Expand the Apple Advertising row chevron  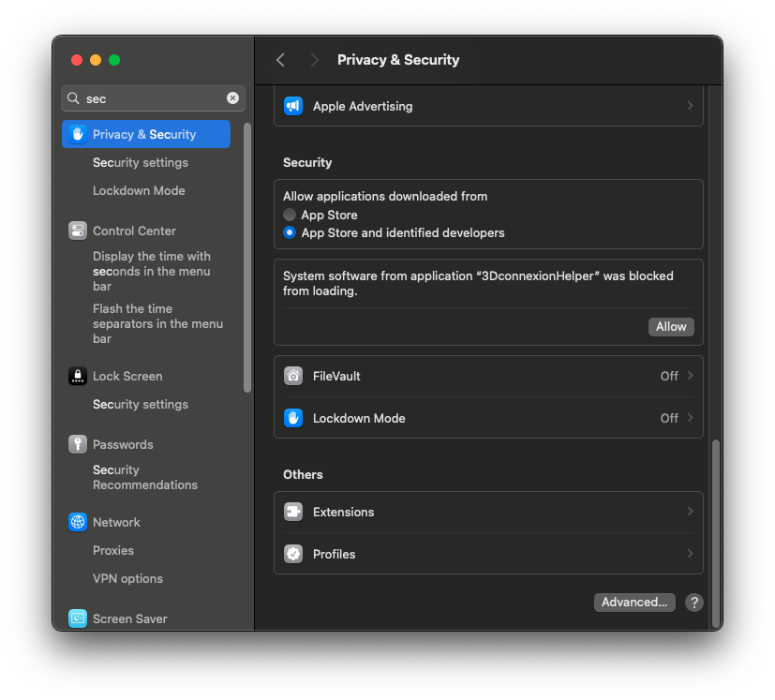pyautogui.click(x=690, y=106)
